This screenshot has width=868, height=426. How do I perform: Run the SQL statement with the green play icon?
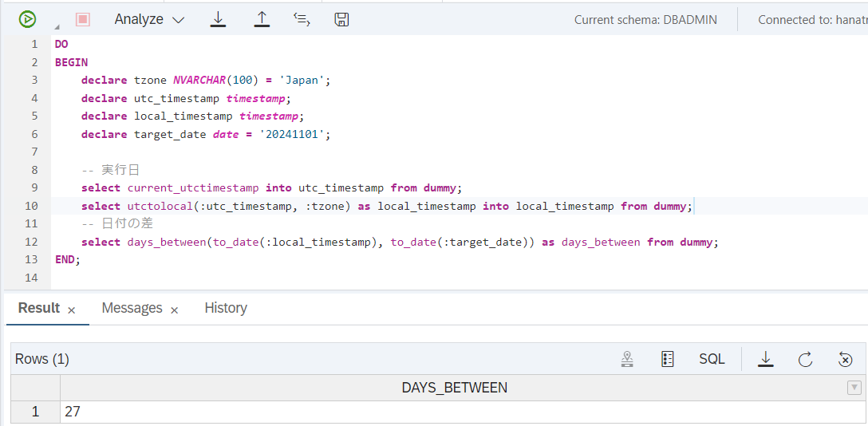[x=27, y=19]
